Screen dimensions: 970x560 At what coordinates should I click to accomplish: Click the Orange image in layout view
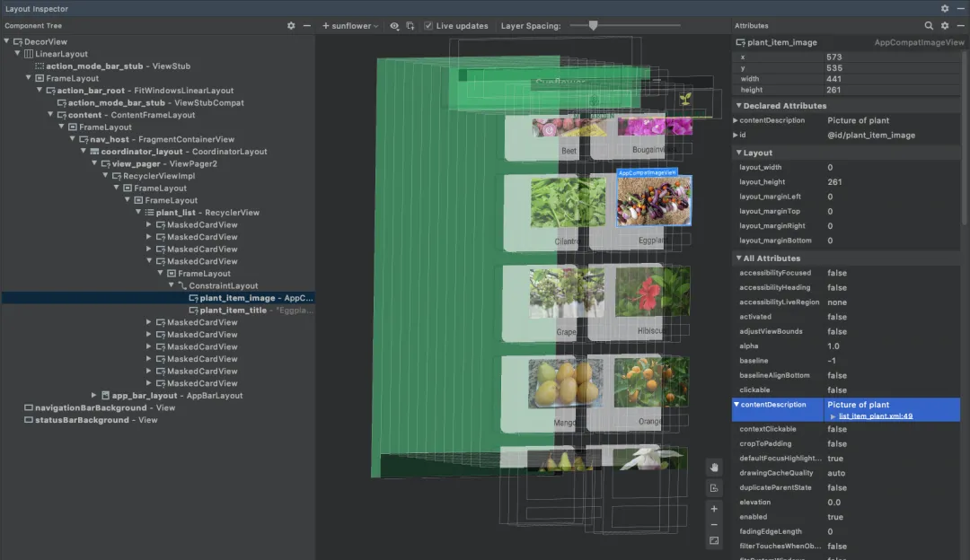[x=651, y=382]
